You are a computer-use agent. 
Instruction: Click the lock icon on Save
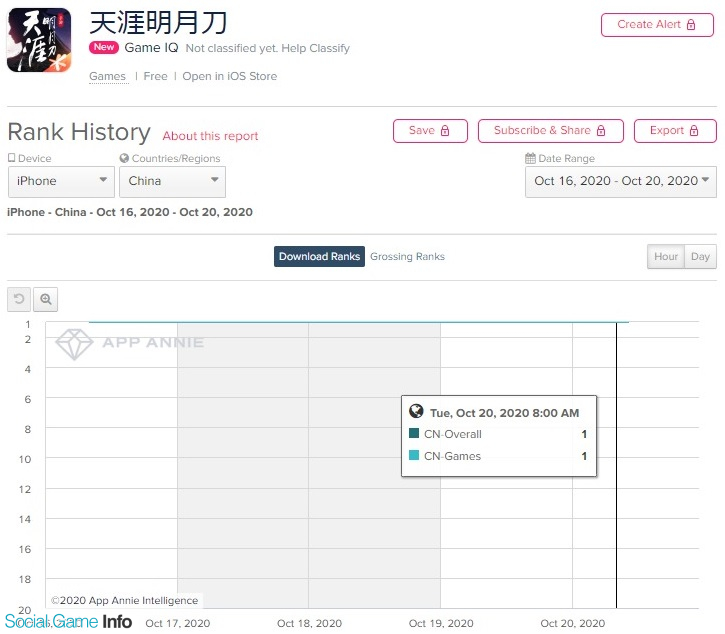click(445, 131)
